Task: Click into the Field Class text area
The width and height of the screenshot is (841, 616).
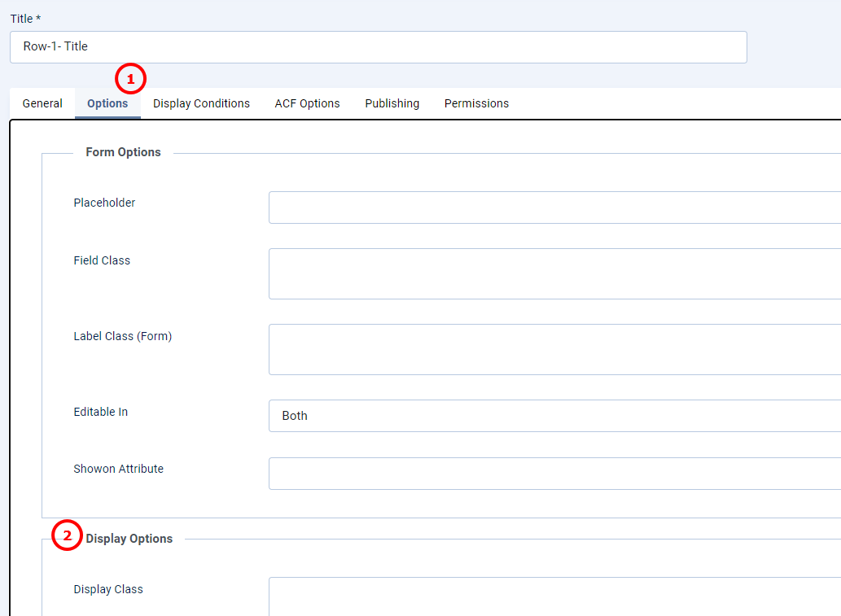Action: (x=554, y=274)
